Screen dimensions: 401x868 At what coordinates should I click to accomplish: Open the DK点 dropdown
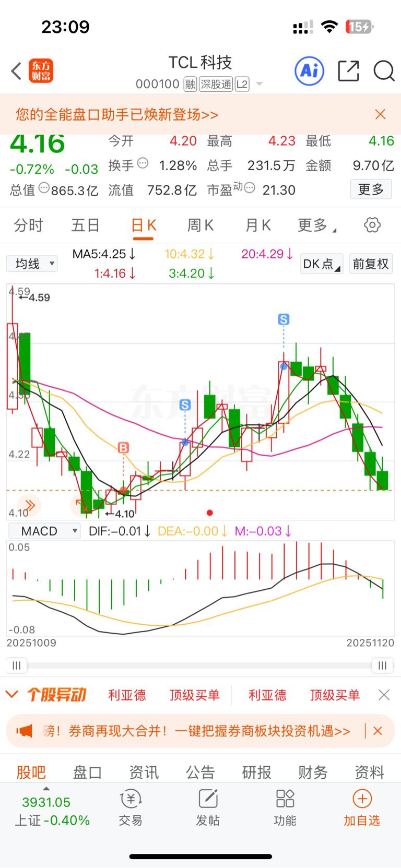click(322, 264)
